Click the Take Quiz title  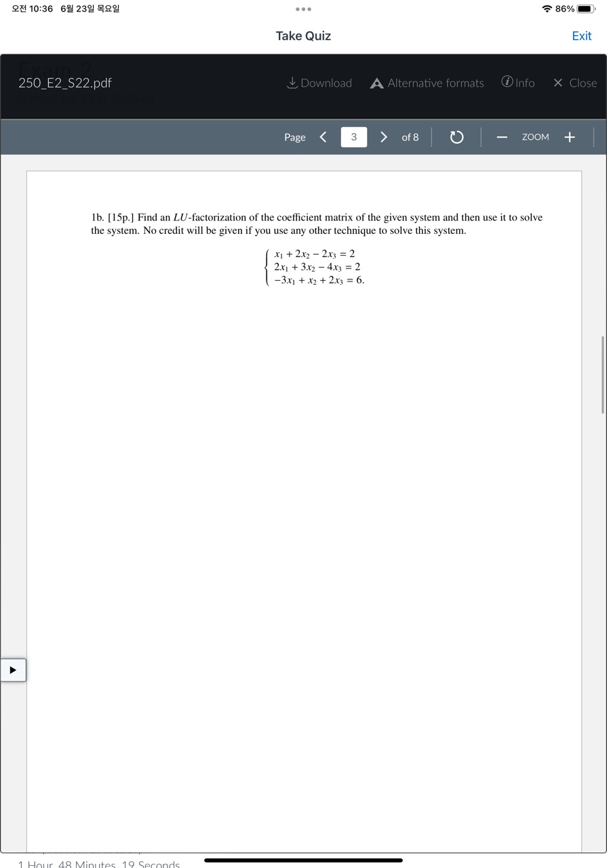pos(303,36)
